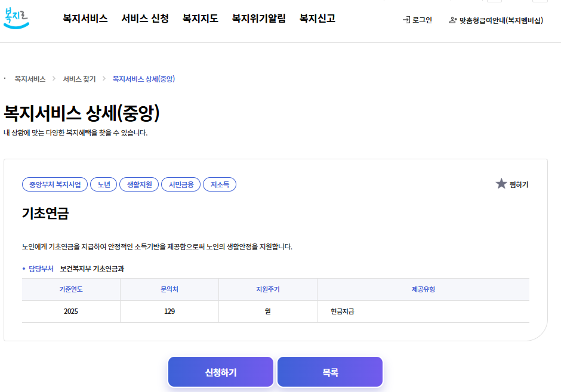The height and width of the screenshot is (392, 561).
Task: Click the person icon beside 맞춤형급여안내
Action: point(452,20)
